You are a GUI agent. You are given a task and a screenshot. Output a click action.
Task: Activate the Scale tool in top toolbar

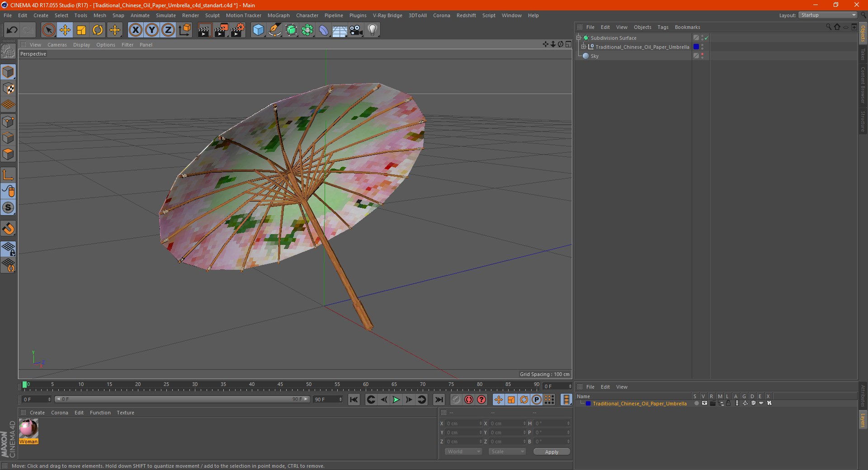81,30
